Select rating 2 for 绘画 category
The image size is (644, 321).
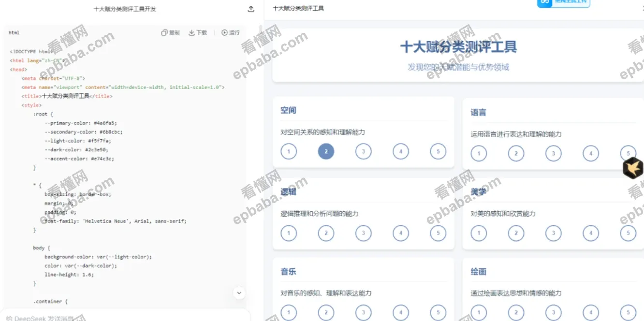pos(516,312)
